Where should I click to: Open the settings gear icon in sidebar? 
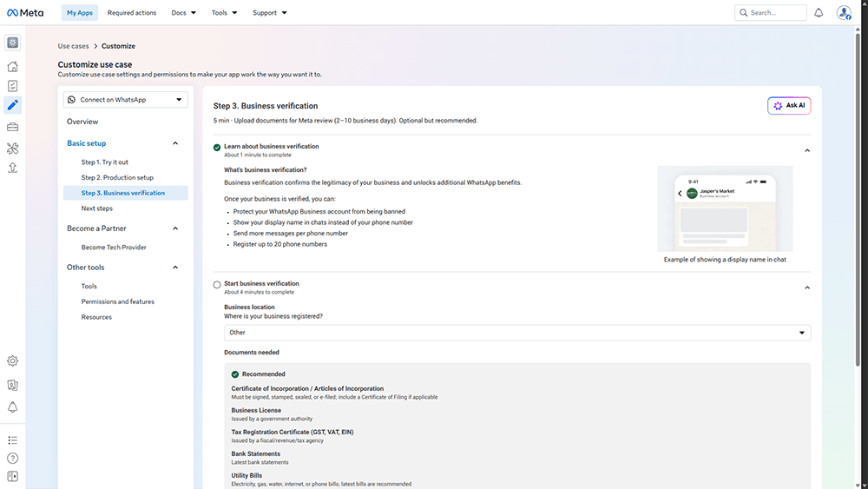coord(13,361)
